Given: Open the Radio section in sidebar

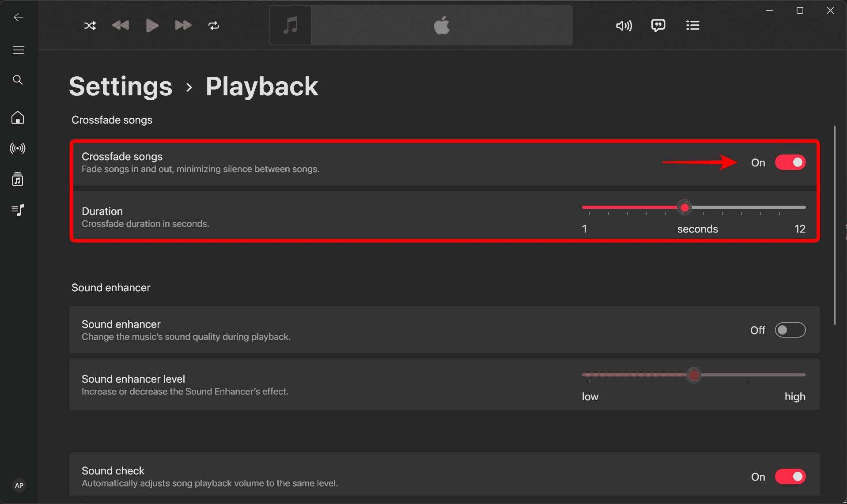Looking at the screenshot, I should pyautogui.click(x=18, y=148).
